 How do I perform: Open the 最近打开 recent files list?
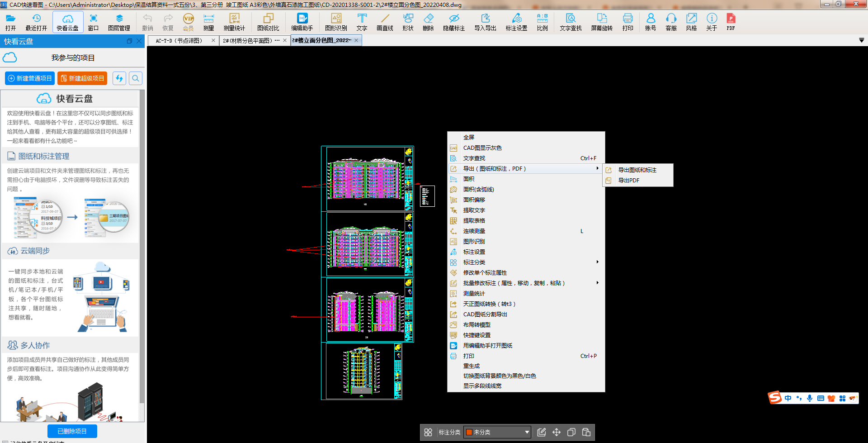36,22
